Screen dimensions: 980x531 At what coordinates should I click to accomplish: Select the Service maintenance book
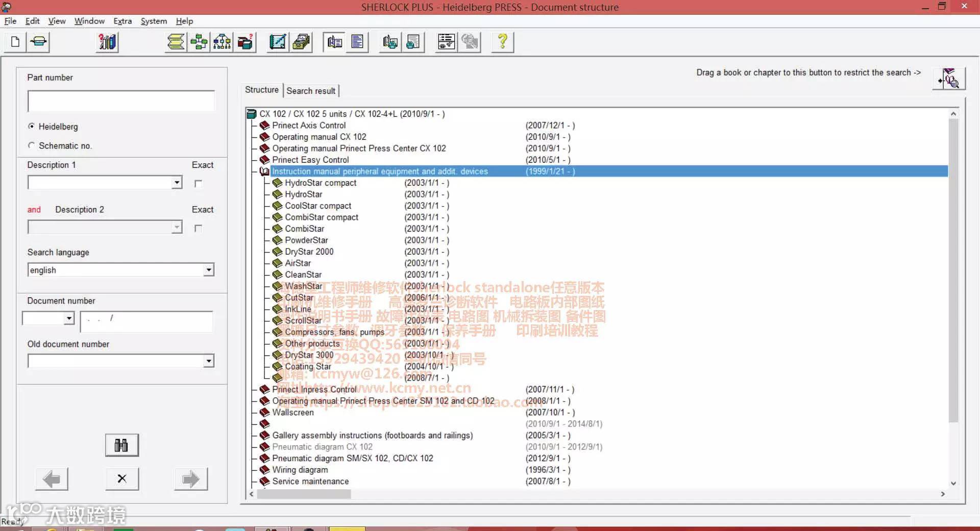click(310, 481)
